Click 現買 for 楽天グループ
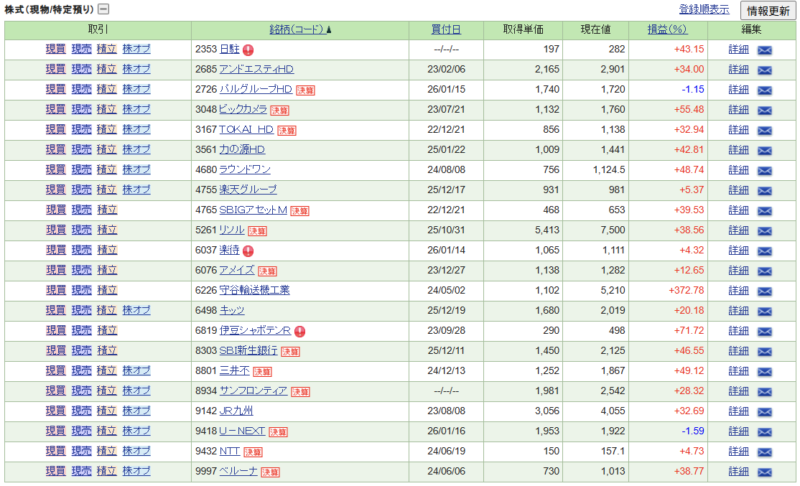This screenshot has height=486, width=800. click(56, 190)
